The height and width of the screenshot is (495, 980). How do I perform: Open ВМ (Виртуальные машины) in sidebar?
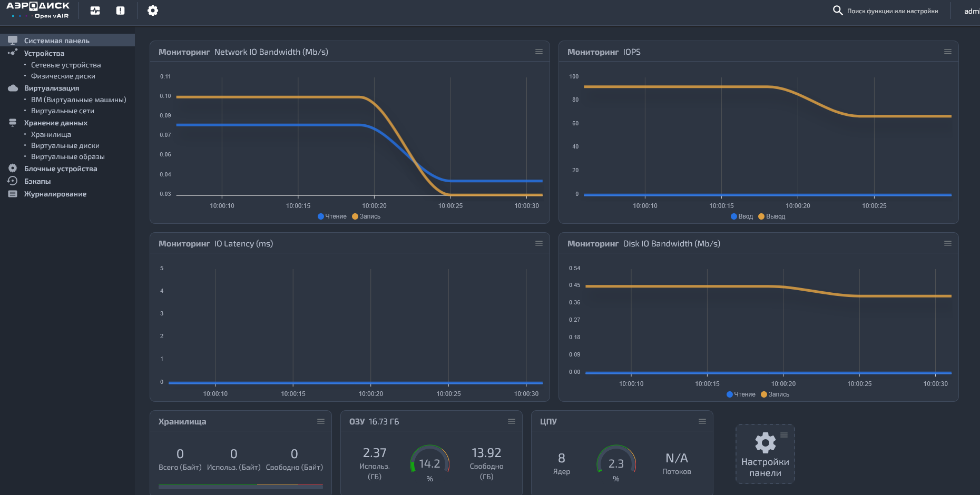click(x=78, y=100)
